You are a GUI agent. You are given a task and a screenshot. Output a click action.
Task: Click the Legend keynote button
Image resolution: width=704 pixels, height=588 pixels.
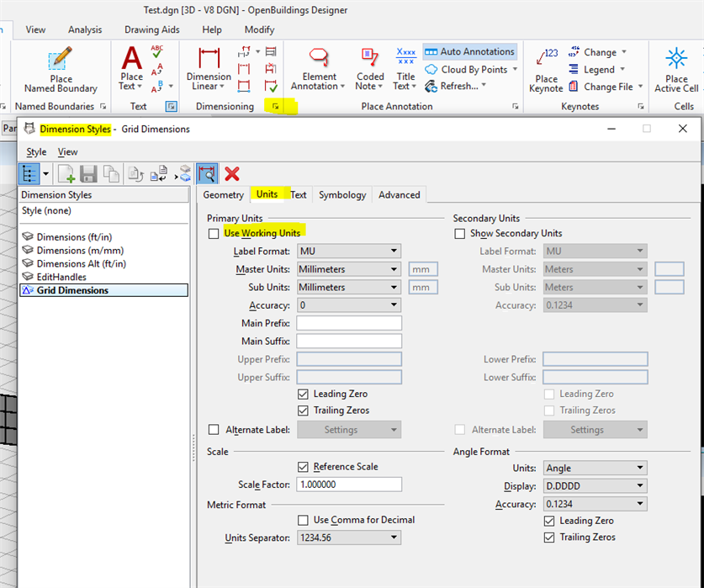pyautogui.click(x=596, y=70)
